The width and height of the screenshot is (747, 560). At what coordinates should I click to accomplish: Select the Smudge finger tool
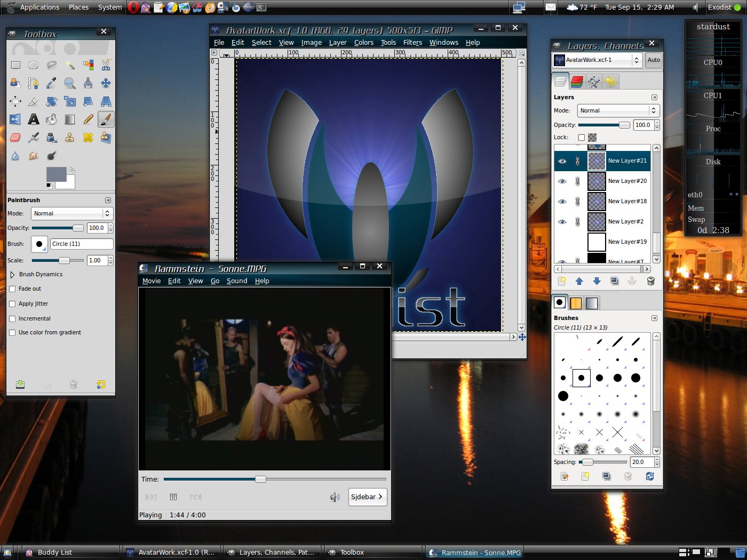click(x=33, y=156)
